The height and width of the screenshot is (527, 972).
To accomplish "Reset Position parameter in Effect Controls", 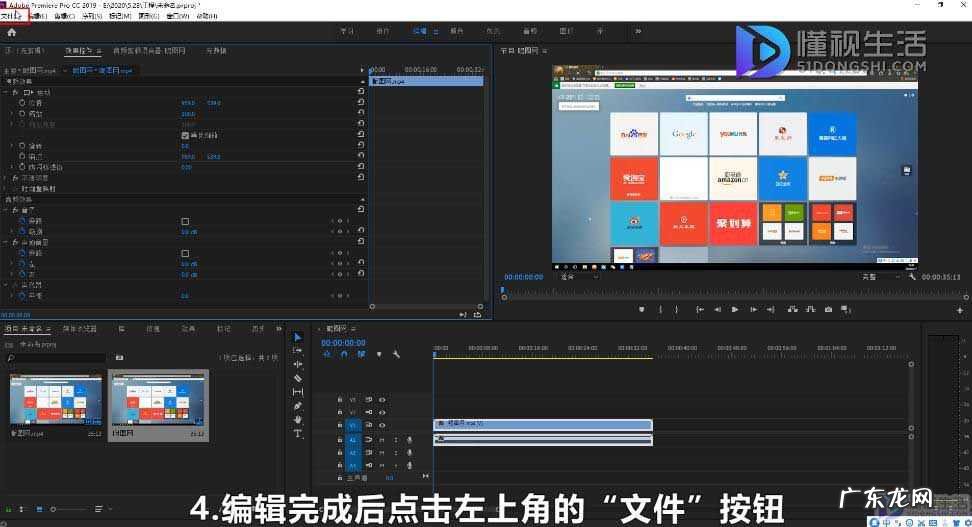I will tap(361, 102).
